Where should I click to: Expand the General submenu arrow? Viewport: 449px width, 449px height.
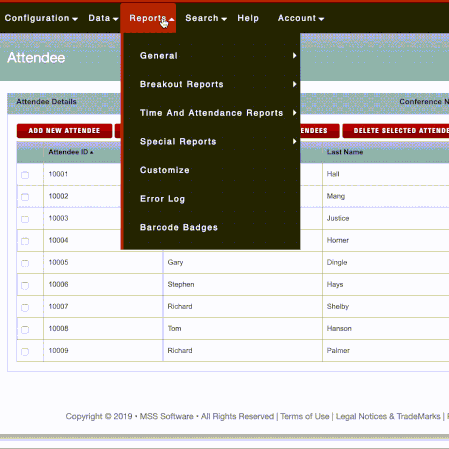tap(294, 56)
